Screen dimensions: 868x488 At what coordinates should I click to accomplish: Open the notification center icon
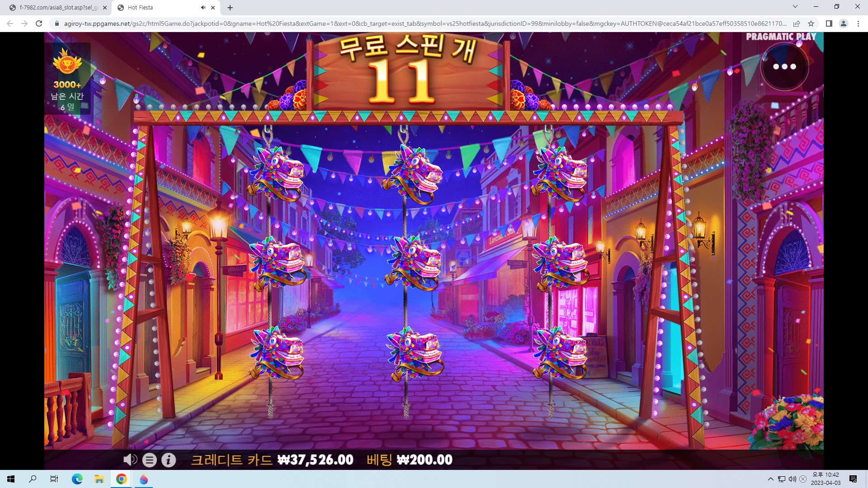[853, 479]
